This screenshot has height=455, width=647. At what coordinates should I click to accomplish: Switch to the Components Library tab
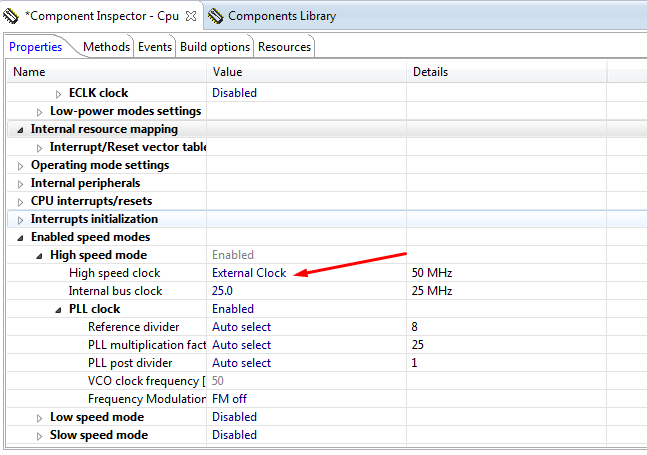[x=281, y=16]
